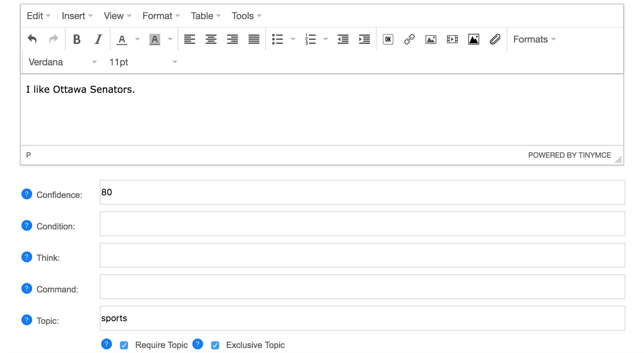The width and height of the screenshot is (644, 353).
Task: Insert a link with chain icon
Action: 409,39
